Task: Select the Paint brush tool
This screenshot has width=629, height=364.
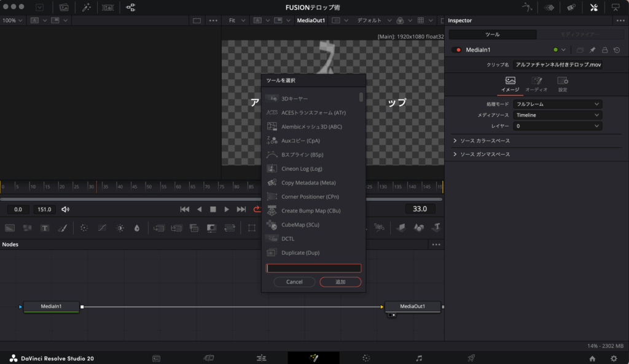Action: pyautogui.click(x=62, y=228)
